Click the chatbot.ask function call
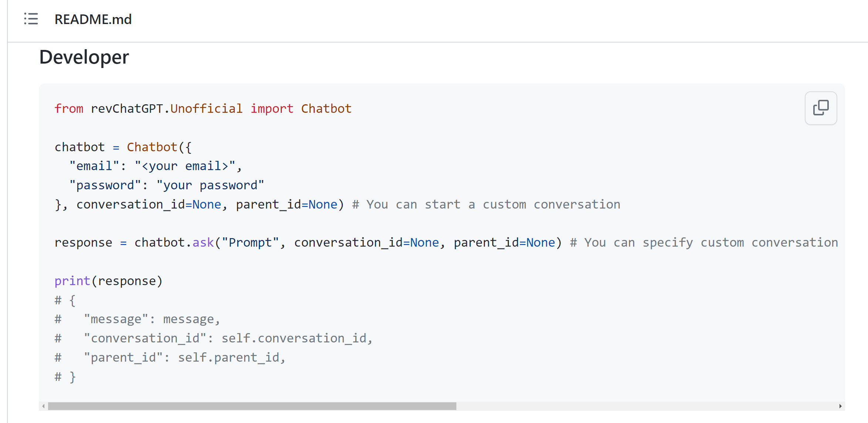This screenshot has height=423, width=868. click(174, 242)
